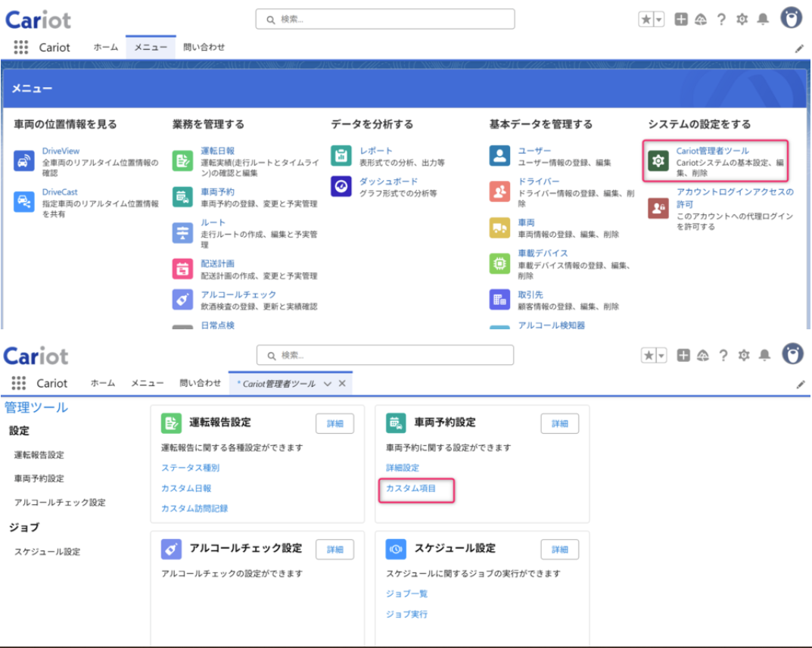812x648 pixels.
Task: Select 車両予約設定 in left sidebar
Action: tap(39, 478)
